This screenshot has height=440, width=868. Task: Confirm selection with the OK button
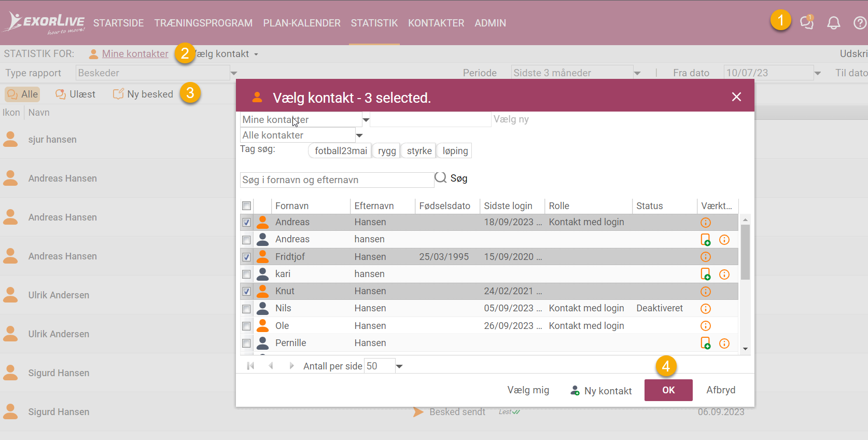(x=668, y=390)
